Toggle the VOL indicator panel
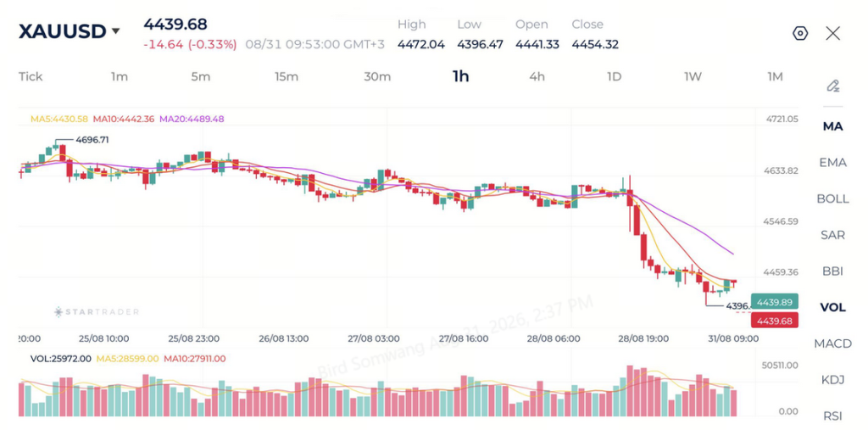Viewport: 868px width, 430px height. tap(832, 307)
